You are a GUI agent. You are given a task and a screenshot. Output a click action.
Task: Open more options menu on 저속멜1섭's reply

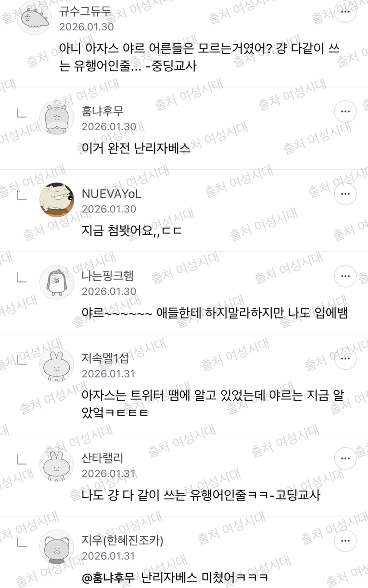345,359
